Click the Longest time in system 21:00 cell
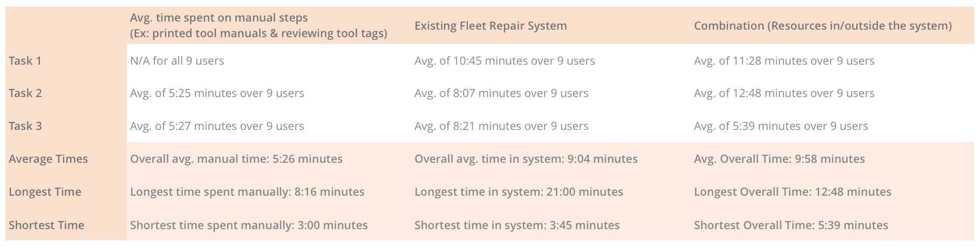Viewport: 980px width, 248px height. [x=519, y=192]
